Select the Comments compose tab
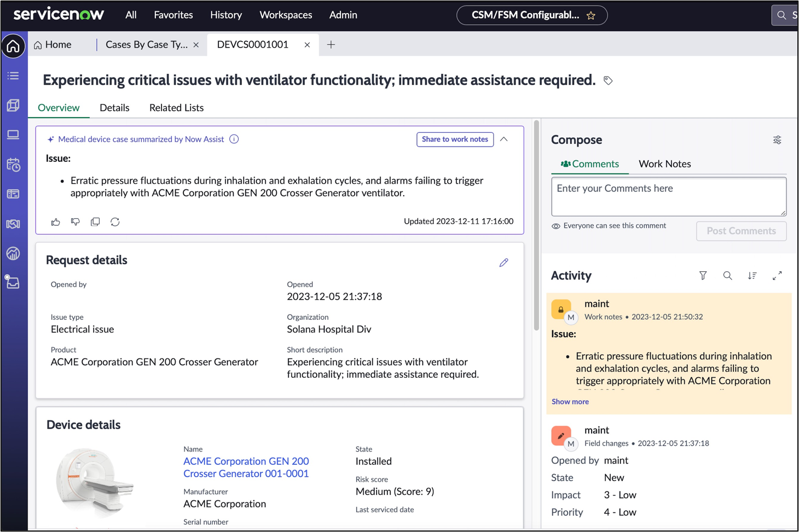 pyautogui.click(x=590, y=164)
